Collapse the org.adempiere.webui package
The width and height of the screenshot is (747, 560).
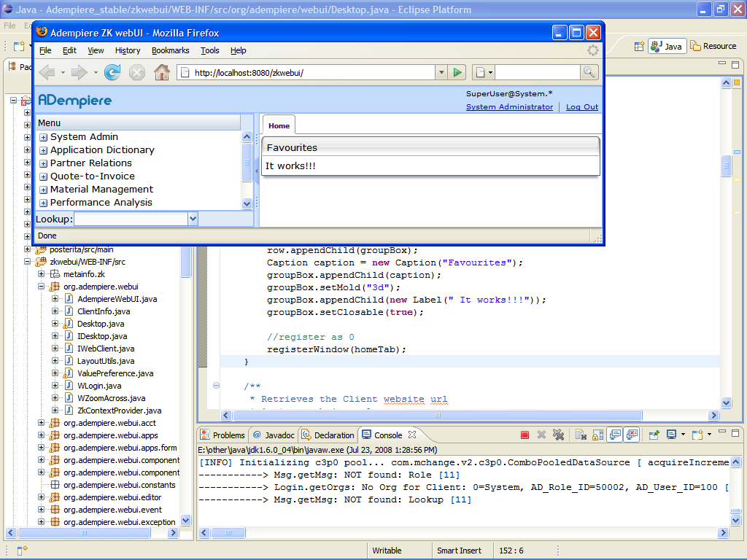point(41,287)
